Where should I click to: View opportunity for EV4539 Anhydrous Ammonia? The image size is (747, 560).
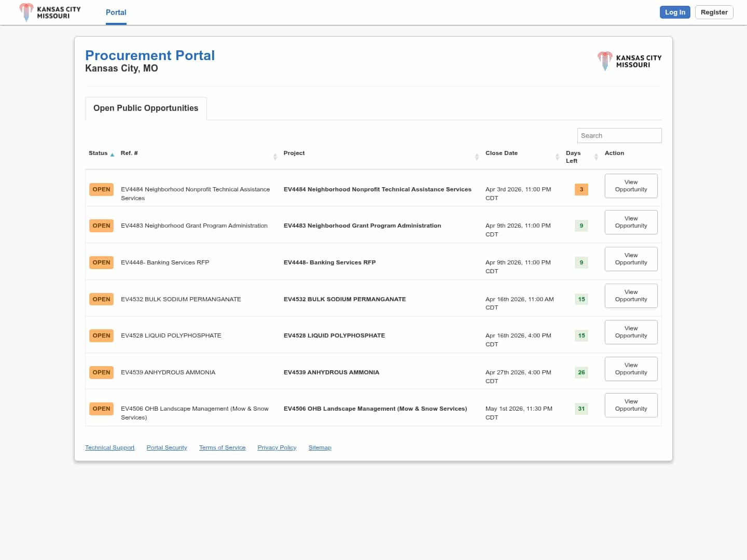pyautogui.click(x=631, y=369)
